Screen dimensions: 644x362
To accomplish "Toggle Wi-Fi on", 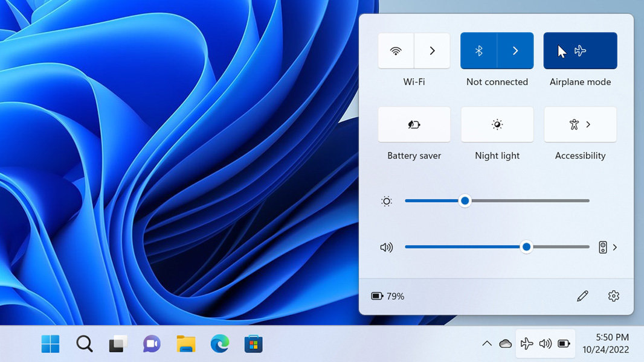I will (x=396, y=51).
